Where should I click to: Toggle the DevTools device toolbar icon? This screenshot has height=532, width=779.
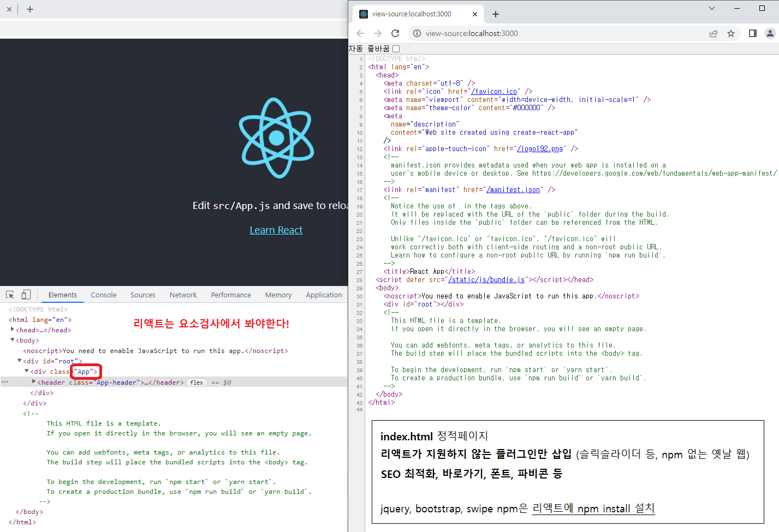(x=26, y=295)
